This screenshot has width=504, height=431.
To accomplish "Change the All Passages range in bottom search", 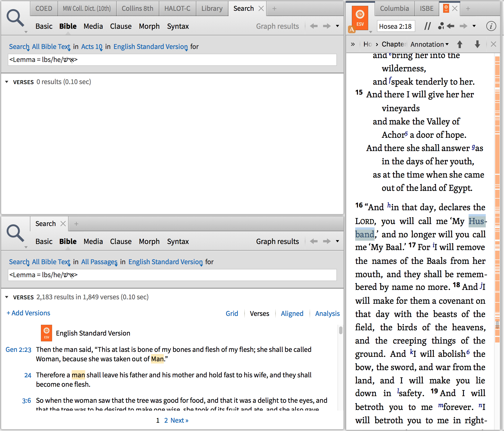I will (x=100, y=262).
